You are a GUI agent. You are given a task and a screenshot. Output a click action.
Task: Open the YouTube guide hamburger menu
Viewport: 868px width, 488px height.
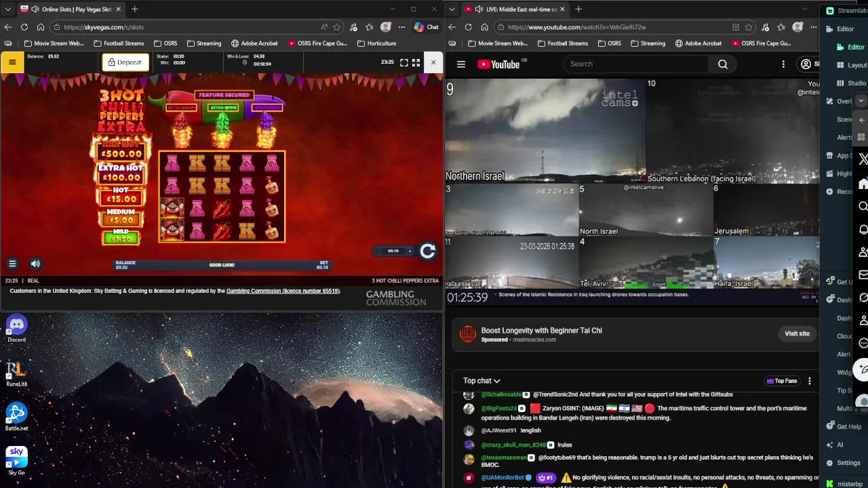461,64
